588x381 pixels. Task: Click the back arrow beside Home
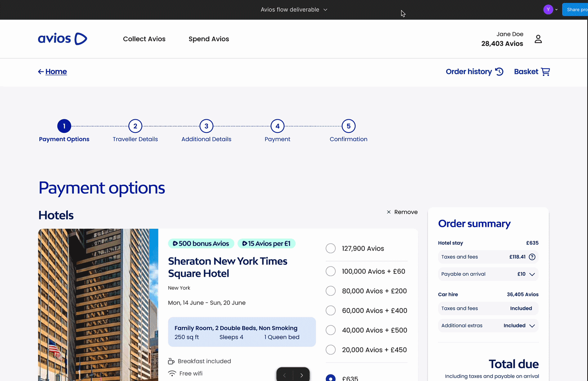click(x=41, y=72)
